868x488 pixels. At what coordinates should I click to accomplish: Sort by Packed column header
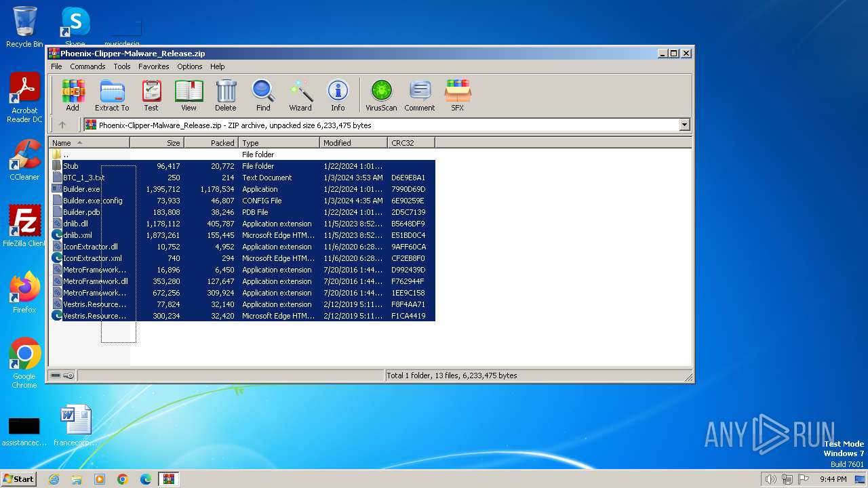pos(211,143)
